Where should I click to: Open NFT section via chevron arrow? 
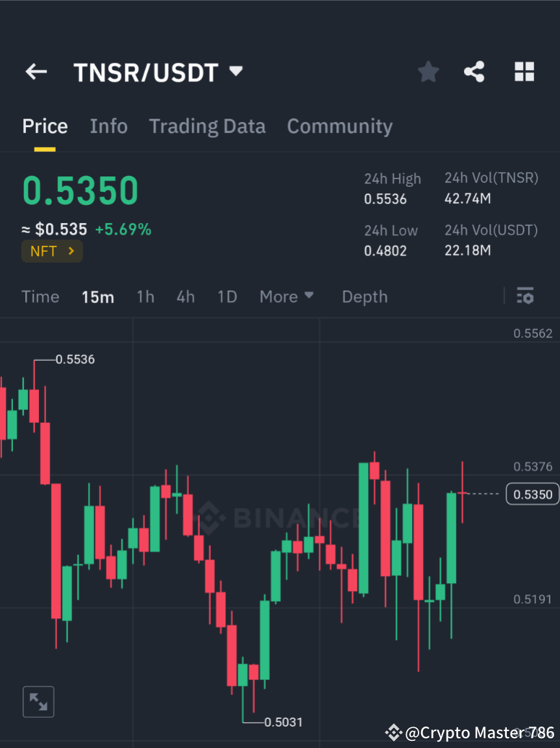tap(70, 251)
